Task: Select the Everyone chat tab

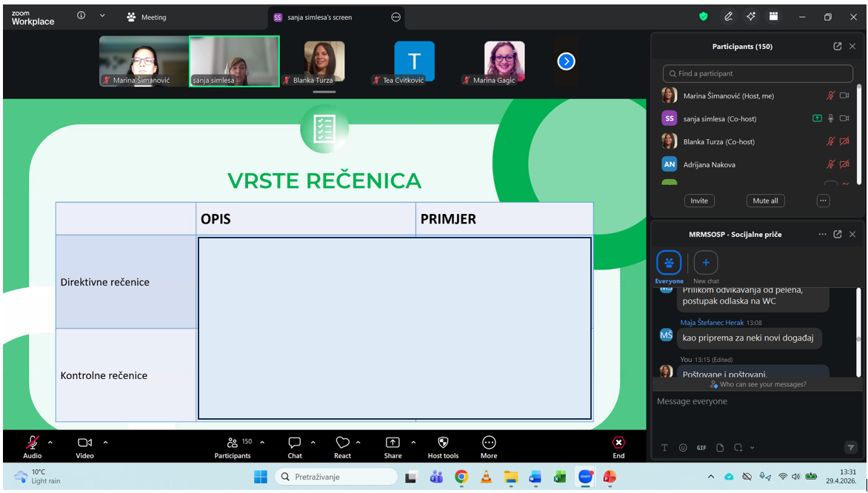Action: 669,264
